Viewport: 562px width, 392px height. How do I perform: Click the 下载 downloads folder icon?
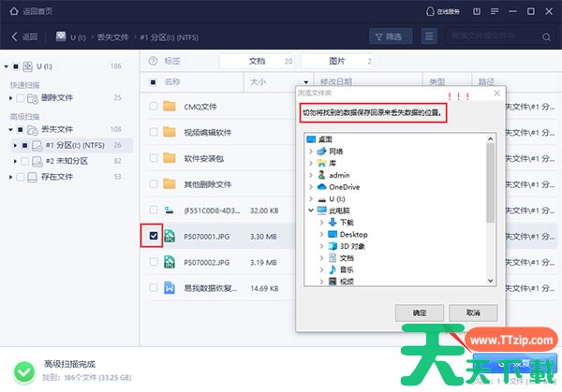pos(333,222)
